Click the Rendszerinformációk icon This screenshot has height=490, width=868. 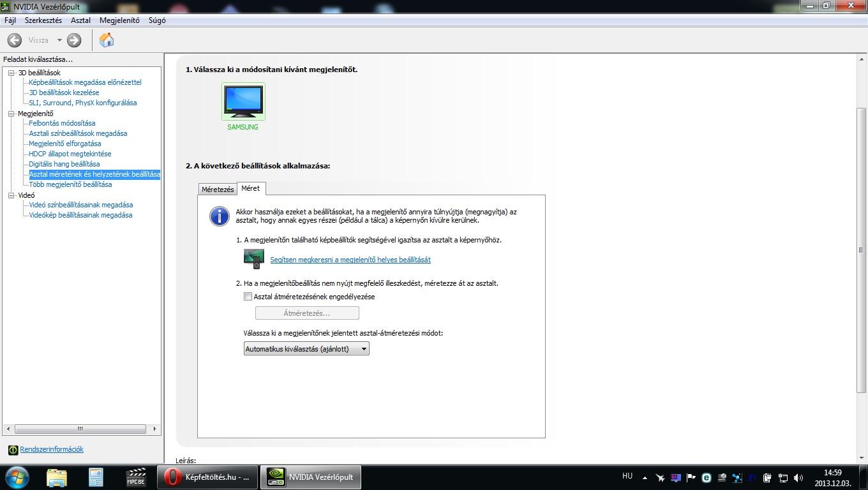point(13,450)
